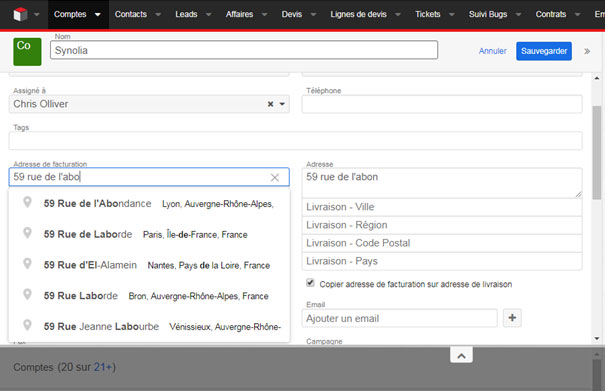Image resolution: width=605 pixels, height=391 pixels.
Task: Select suggestion 59 Rue Laborde, Bron
Action: click(149, 296)
